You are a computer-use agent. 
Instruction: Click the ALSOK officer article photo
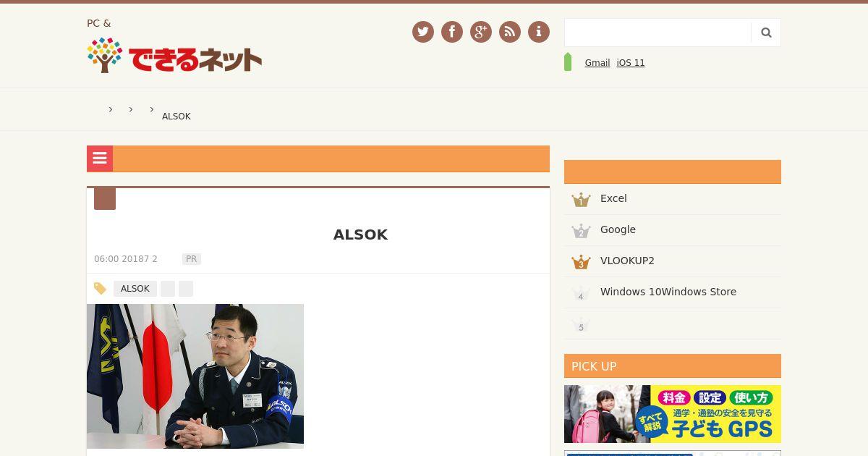[195, 376]
